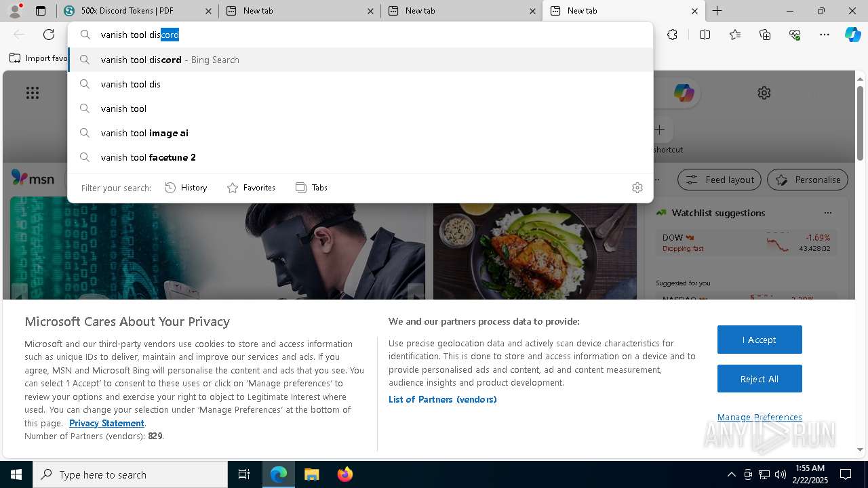868x488 pixels.
Task: Close the 500x Discord Tokens tab
Action: coord(208,11)
